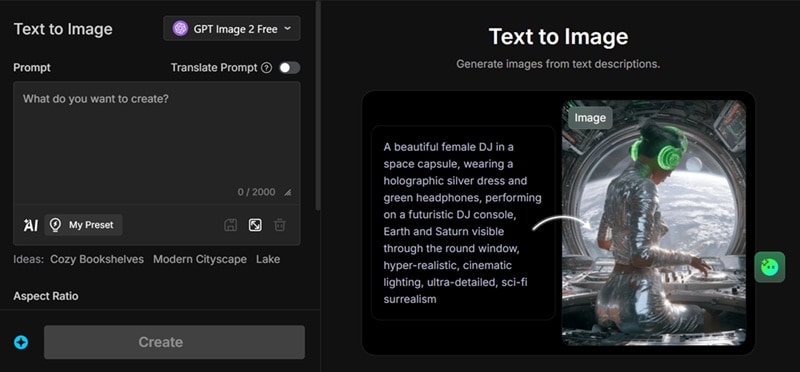Screen dimensions: 800x372
Task: Click the 0 / 2000 character counter
Action: (256, 192)
